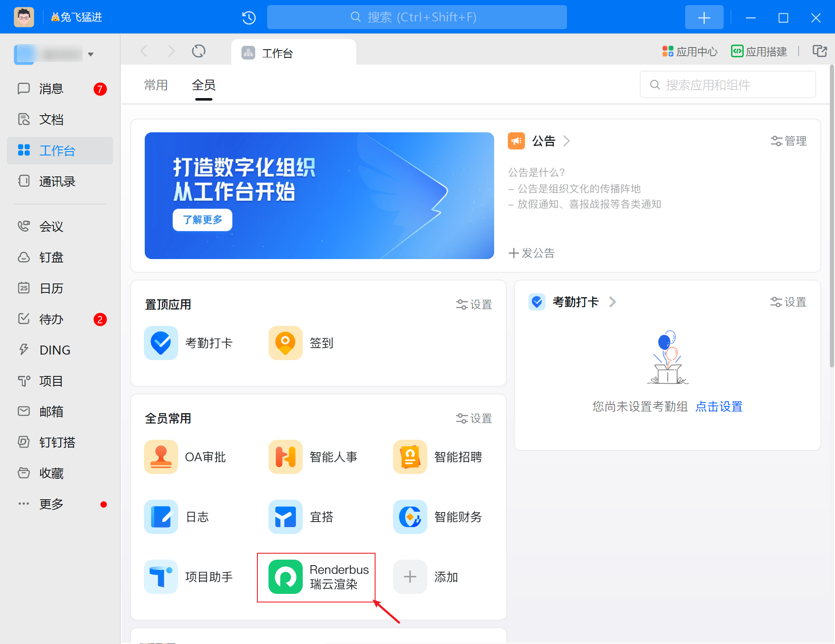Image resolution: width=835 pixels, height=644 pixels.
Task: Refresh the workbench page
Action: 199,51
